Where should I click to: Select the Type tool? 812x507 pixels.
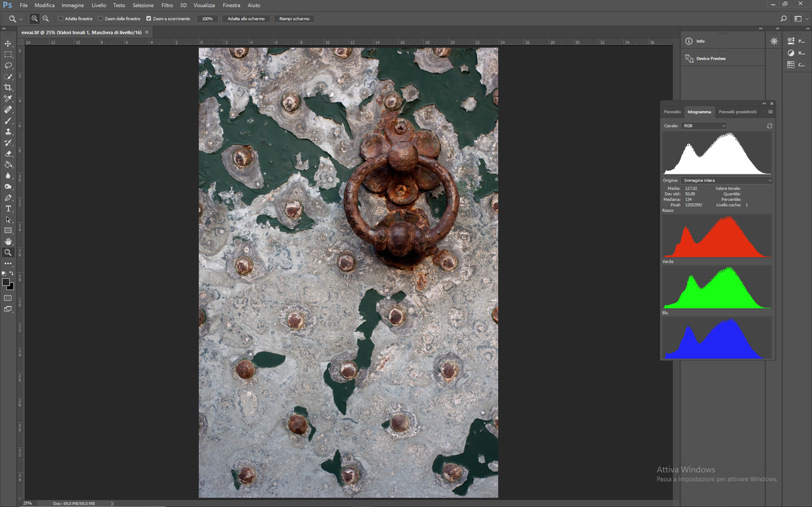[x=8, y=209]
